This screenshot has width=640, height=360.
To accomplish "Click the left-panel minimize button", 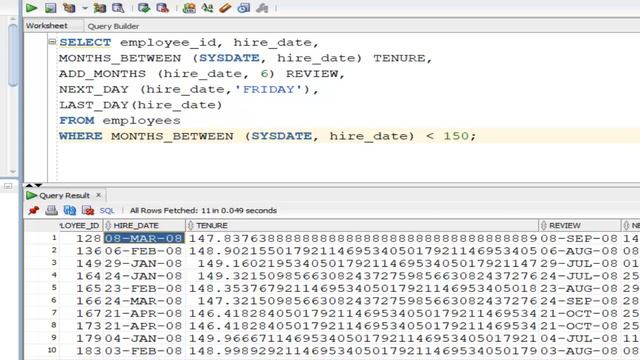I will pyautogui.click(x=8, y=186).
